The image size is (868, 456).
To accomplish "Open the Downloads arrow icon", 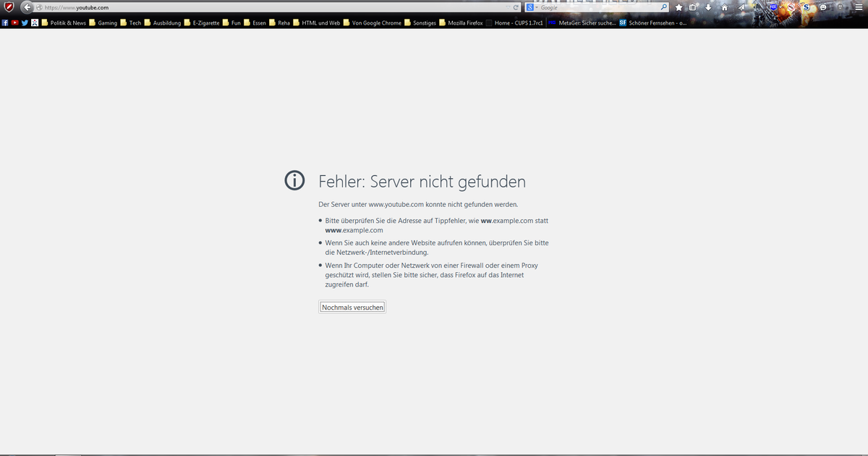I will click(708, 7).
